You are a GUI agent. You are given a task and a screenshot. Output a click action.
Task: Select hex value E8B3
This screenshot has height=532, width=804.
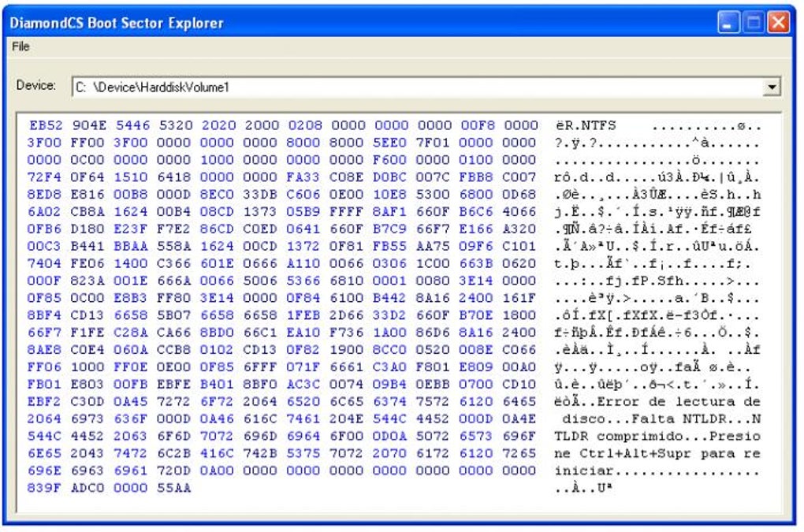point(132,298)
